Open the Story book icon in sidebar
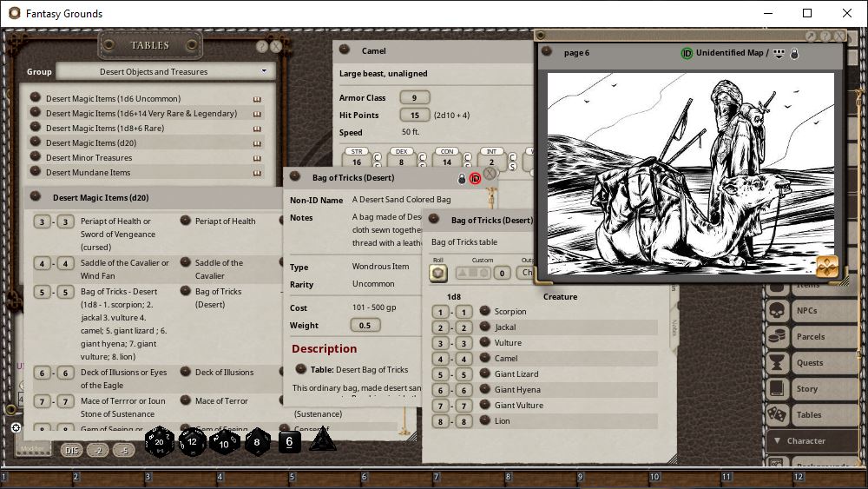Screen dimensions: 868x489 tap(777, 389)
